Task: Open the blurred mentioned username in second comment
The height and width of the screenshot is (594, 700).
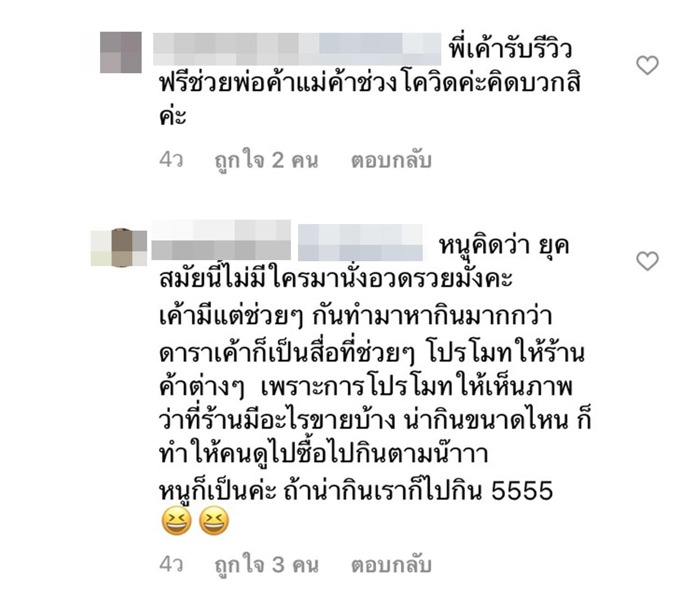Action: click(360, 242)
